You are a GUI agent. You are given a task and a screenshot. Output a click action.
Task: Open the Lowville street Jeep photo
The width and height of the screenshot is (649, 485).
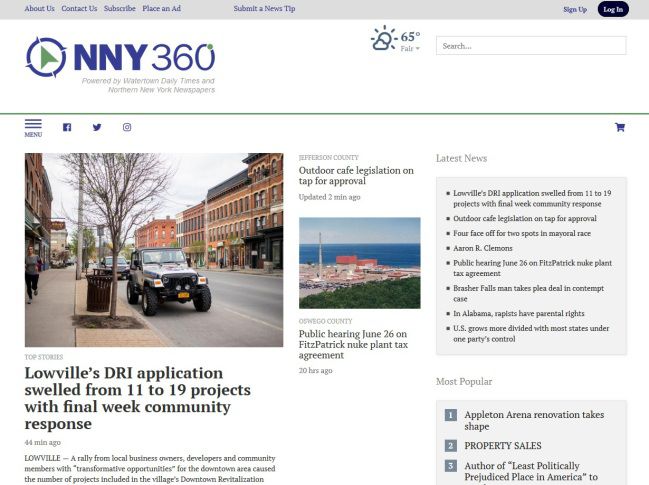tap(154, 250)
